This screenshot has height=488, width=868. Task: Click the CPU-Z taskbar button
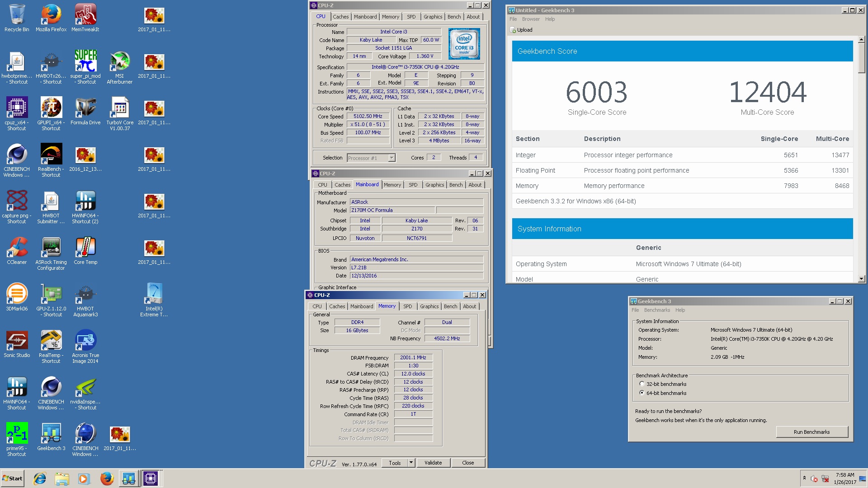[151, 479]
